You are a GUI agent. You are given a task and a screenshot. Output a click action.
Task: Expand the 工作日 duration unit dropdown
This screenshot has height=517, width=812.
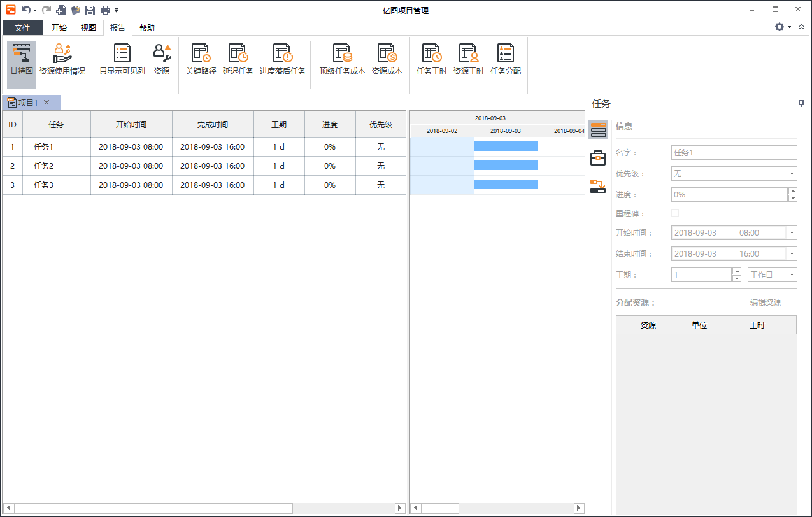[792, 275]
